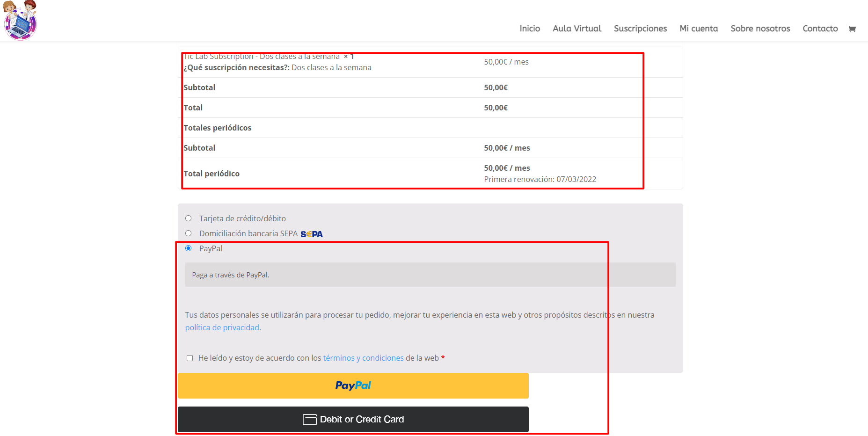868x436 pixels.
Task: Click the 'Primera renovación: 07/03/2022' text
Action: [x=540, y=179]
